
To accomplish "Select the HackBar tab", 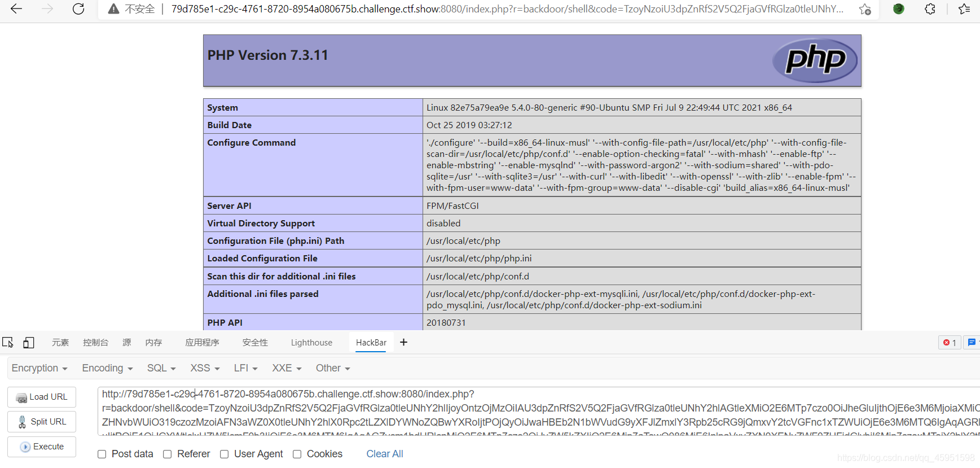I will (x=371, y=343).
